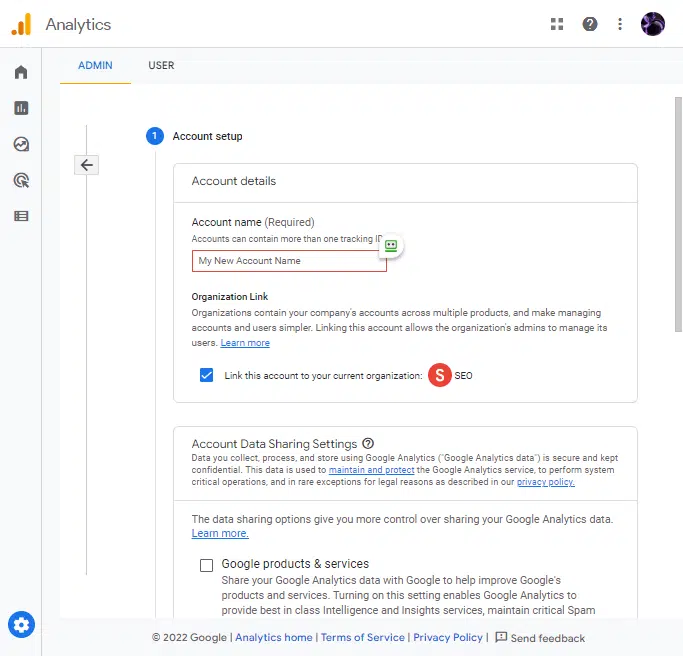Click the Analytics title text
The width and height of the screenshot is (683, 656).
pos(78,24)
